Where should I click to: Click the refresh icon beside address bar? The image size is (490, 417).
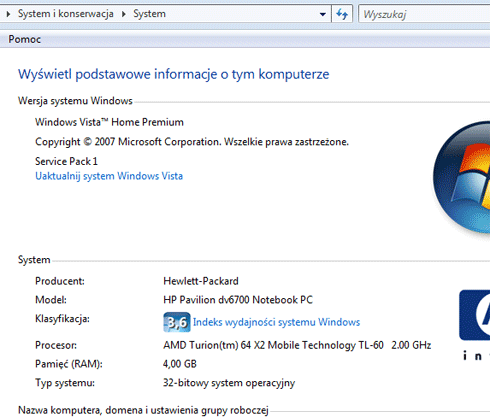342,14
